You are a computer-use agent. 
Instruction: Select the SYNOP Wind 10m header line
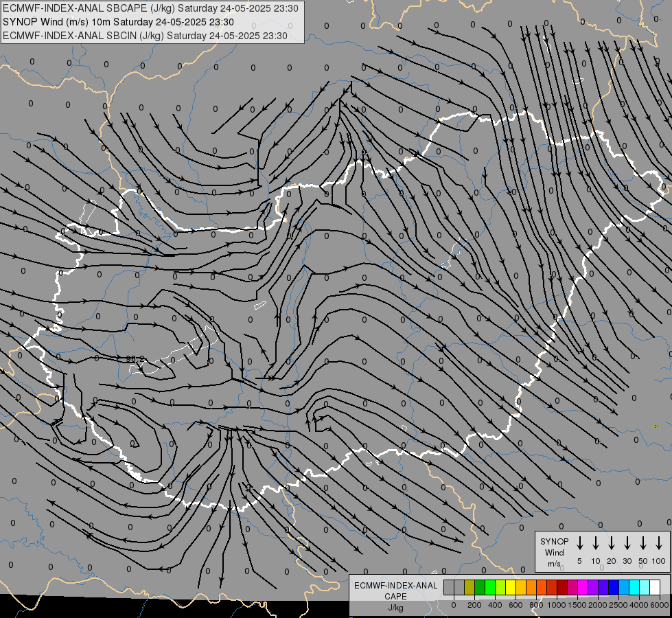click(x=118, y=22)
